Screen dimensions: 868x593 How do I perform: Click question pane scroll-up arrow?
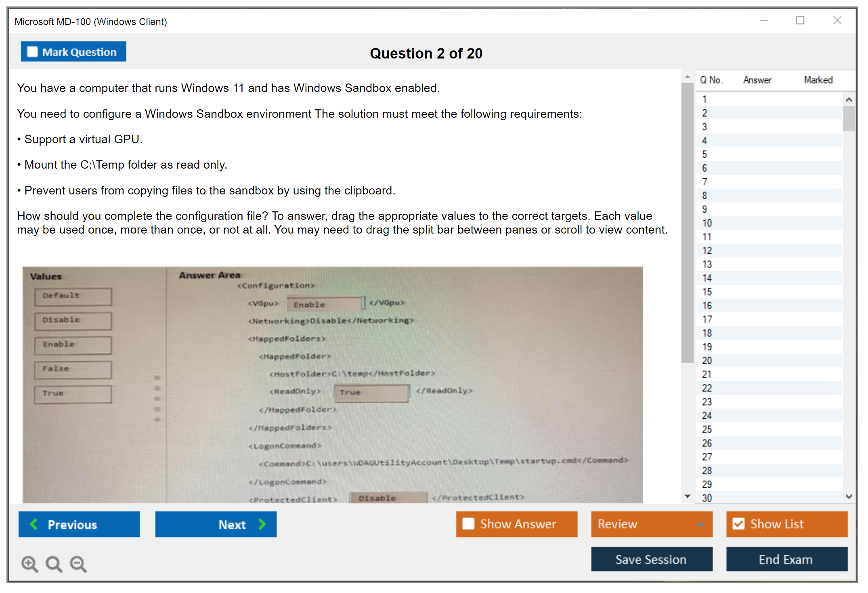click(688, 77)
